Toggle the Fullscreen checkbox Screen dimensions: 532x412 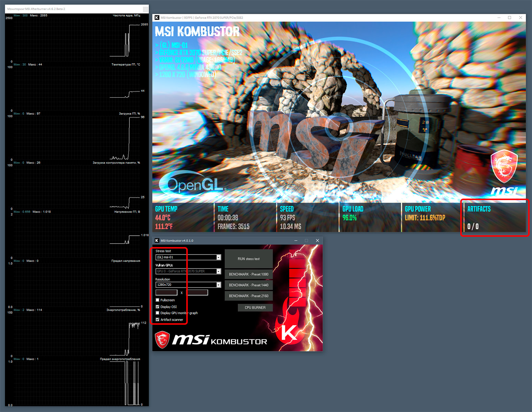point(158,300)
